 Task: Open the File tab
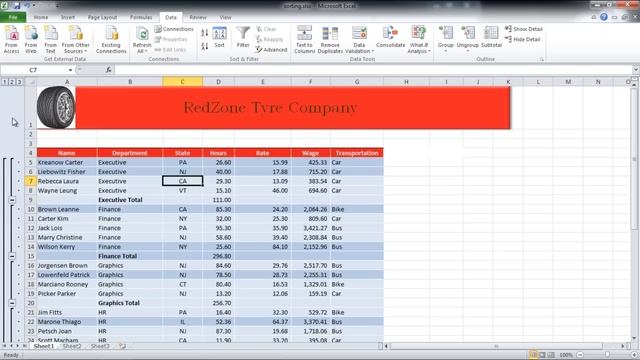coord(13,17)
